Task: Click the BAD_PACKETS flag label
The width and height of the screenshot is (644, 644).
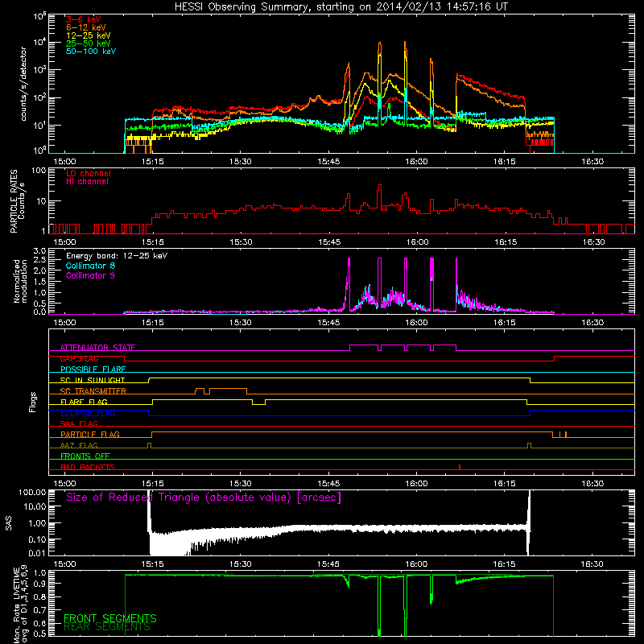Action: [88, 467]
